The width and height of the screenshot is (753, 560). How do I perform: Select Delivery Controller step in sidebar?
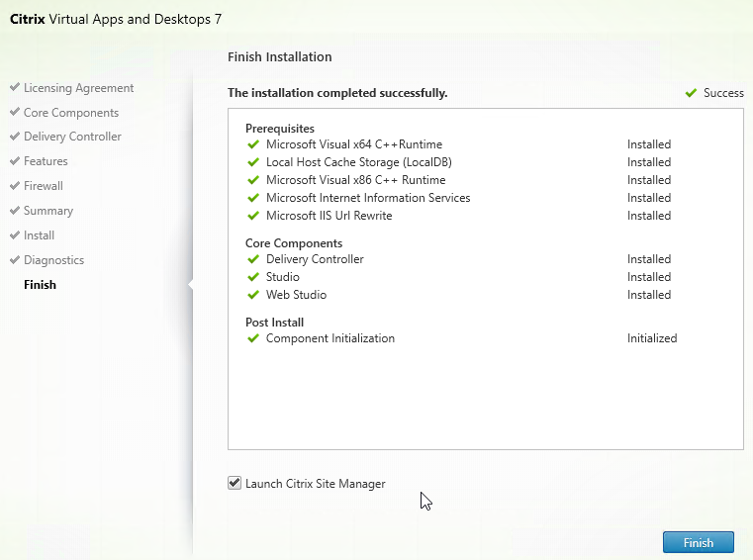(x=72, y=137)
